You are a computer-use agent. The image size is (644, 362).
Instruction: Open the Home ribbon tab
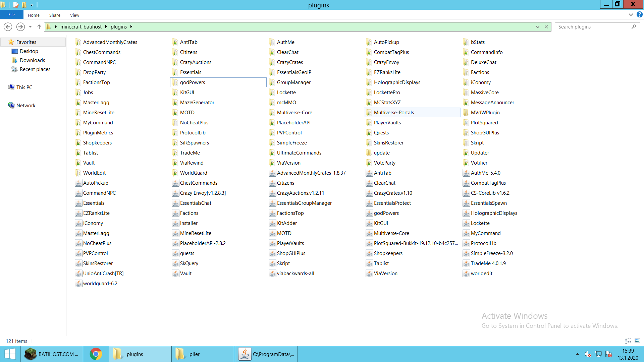coord(34,15)
